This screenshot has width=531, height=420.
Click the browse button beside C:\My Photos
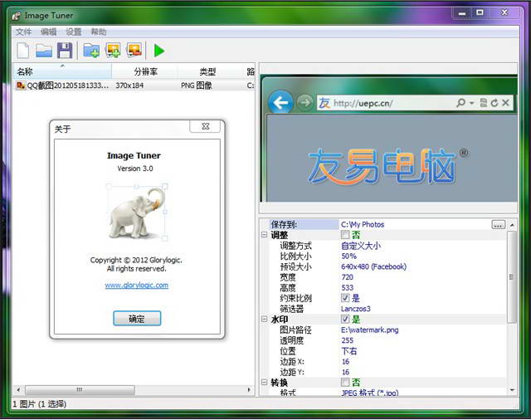click(498, 225)
